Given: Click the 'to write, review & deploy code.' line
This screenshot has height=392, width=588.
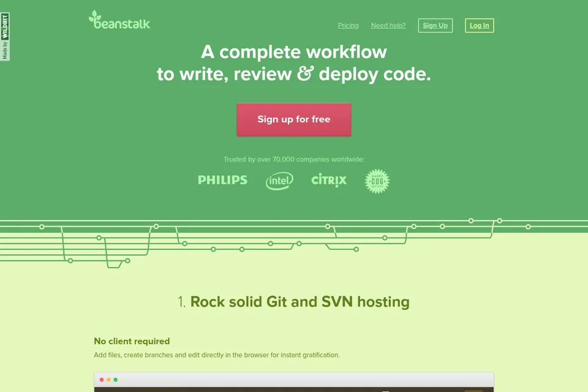Looking at the screenshot, I should click(294, 74).
